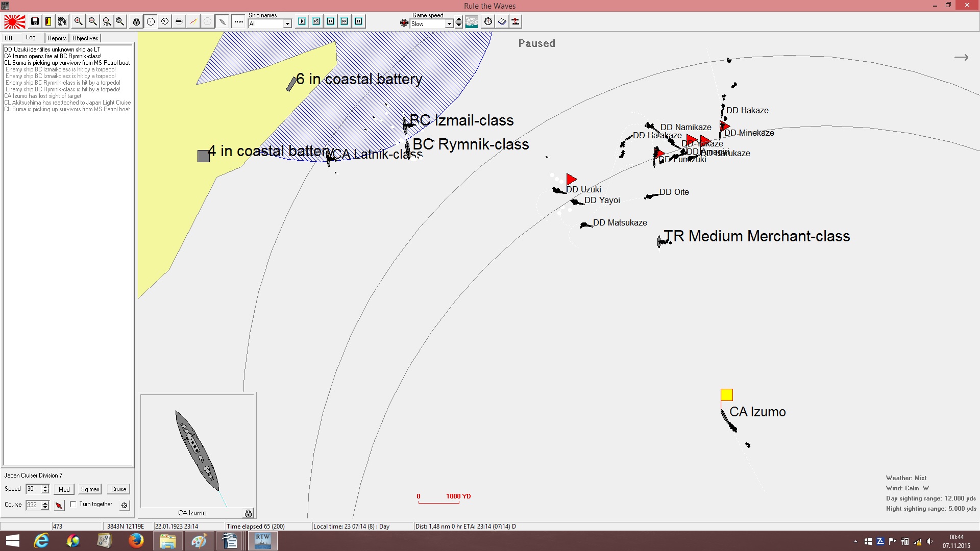This screenshot has width=980, height=551.
Task: Set speed to Cruise
Action: [x=119, y=489]
